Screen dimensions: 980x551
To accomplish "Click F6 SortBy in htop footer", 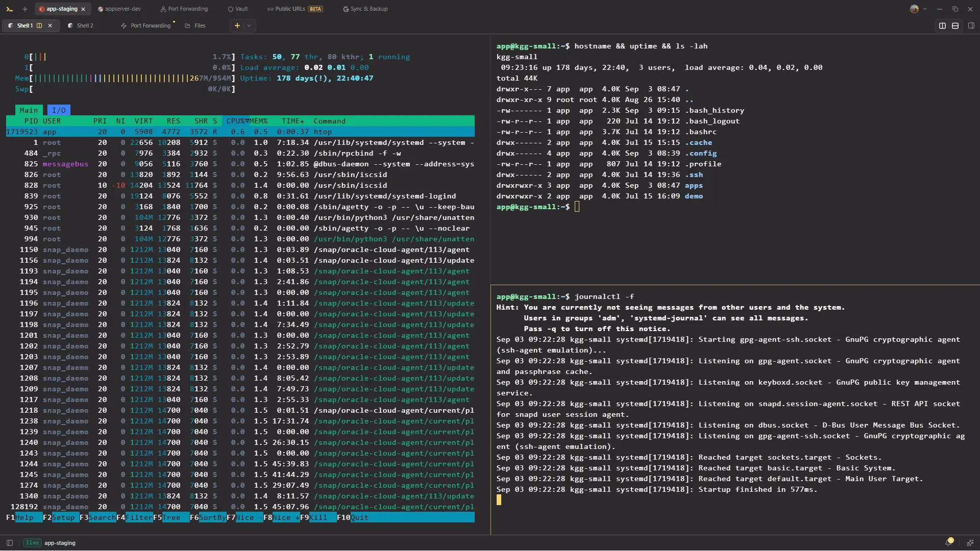I will pyautogui.click(x=208, y=517).
